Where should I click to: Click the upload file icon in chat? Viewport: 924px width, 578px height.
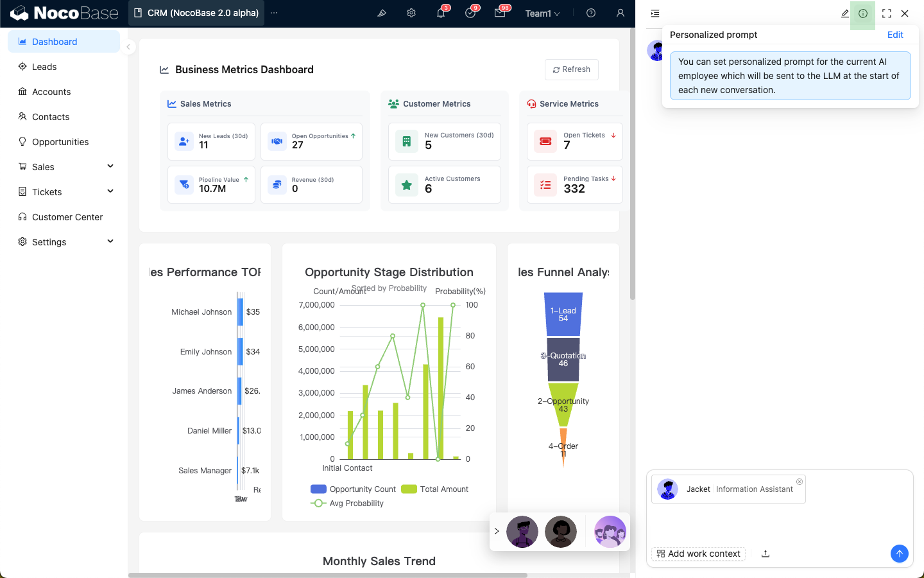766,554
